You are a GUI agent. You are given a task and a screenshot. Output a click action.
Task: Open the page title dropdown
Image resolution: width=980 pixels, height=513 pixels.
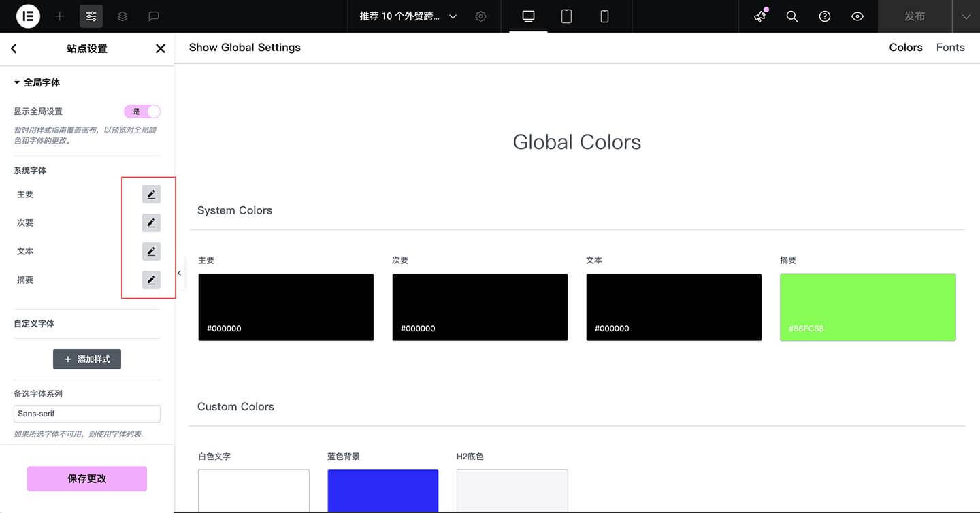[408, 16]
